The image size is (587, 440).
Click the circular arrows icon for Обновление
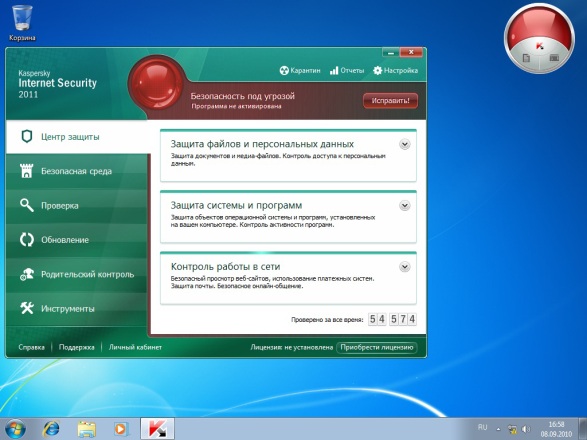27,240
